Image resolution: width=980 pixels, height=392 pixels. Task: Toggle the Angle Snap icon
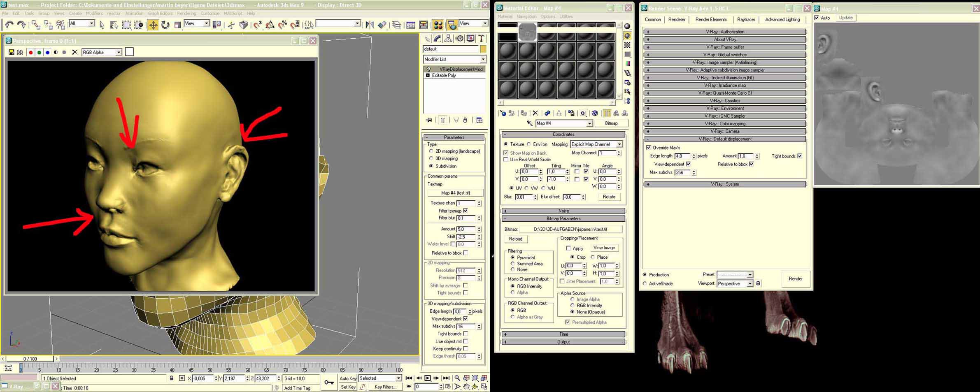[x=270, y=25]
